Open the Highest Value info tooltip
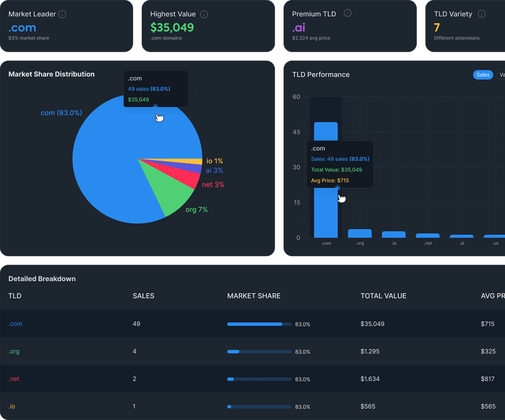Viewport: 505px width, 420px height. (204, 14)
